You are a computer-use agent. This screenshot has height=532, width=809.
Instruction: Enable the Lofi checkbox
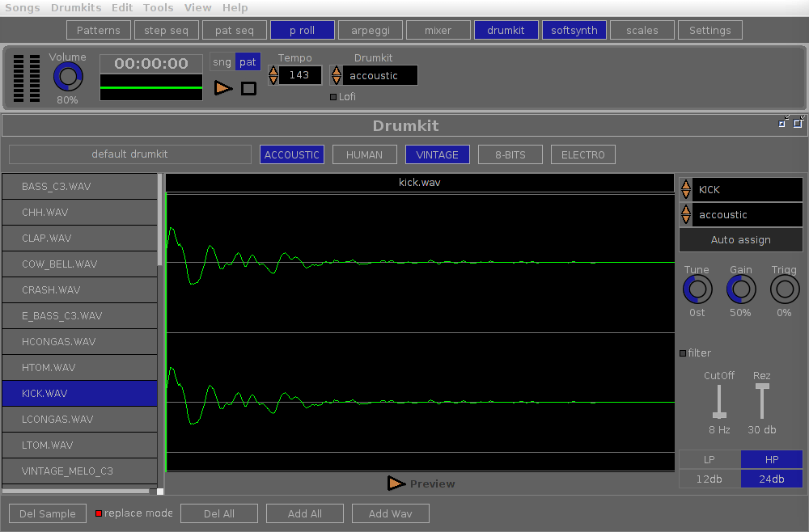pyautogui.click(x=332, y=96)
